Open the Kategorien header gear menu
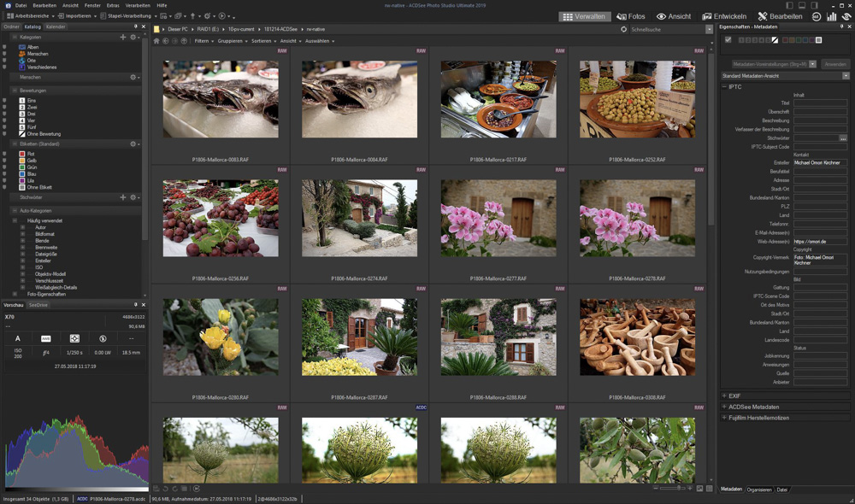Screen dimensions: 855x504 click(133, 37)
